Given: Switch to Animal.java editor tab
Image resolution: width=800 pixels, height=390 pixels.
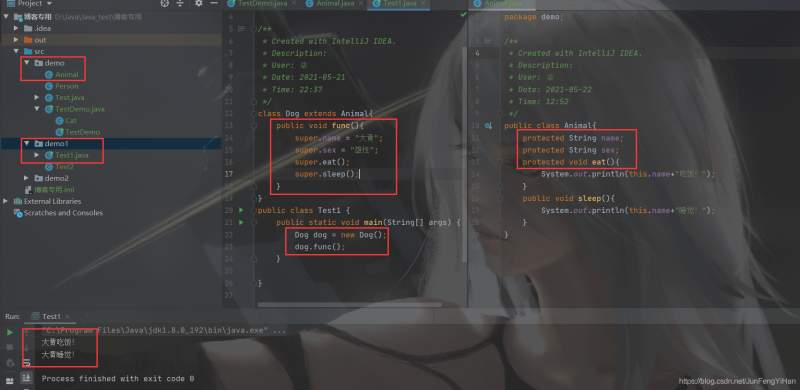Looking at the screenshot, I should coord(333,4).
